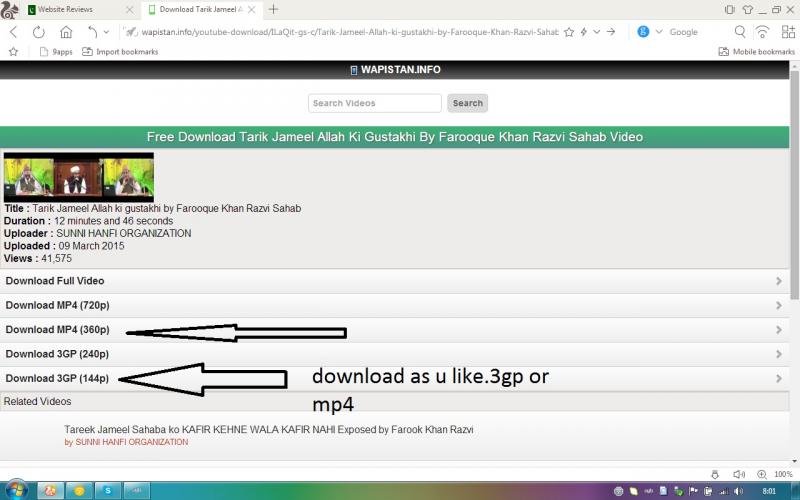The height and width of the screenshot is (500, 800).
Task: Click the rocket icon in address bar
Action: click(x=131, y=32)
